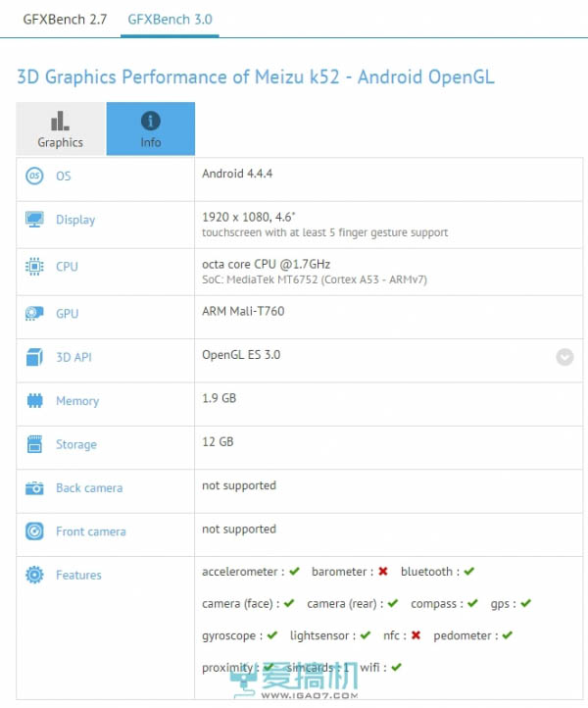Image resolution: width=588 pixels, height=708 pixels.
Task: Click the Display monitor icon
Action: point(35,220)
